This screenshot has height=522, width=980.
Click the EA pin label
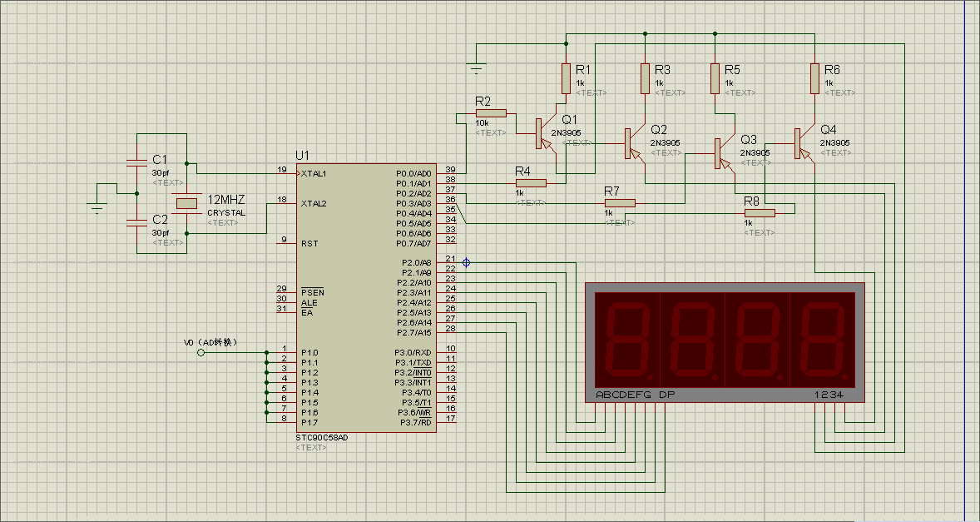[x=306, y=312]
